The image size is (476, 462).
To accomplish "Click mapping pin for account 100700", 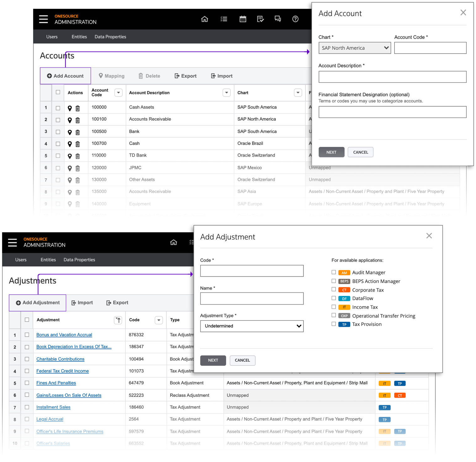I will tap(70, 144).
